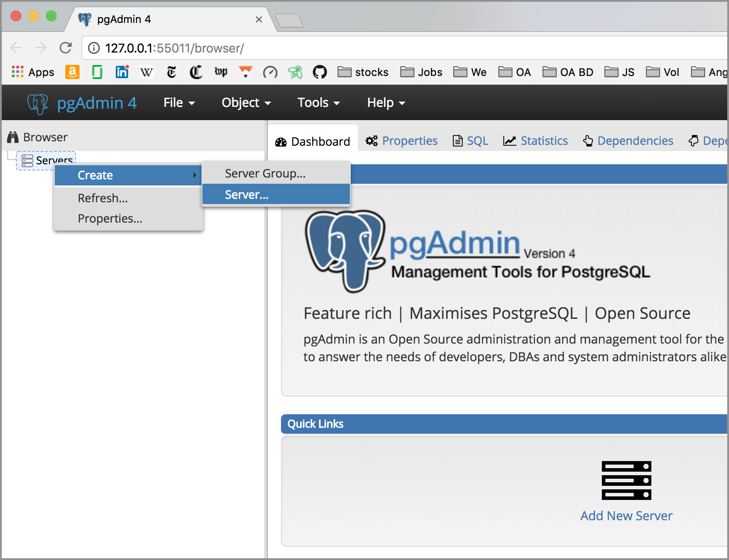The width and height of the screenshot is (729, 560).
Task: Open the stocks bookmarks folder
Action: pyautogui.click(x=363, y=72)
